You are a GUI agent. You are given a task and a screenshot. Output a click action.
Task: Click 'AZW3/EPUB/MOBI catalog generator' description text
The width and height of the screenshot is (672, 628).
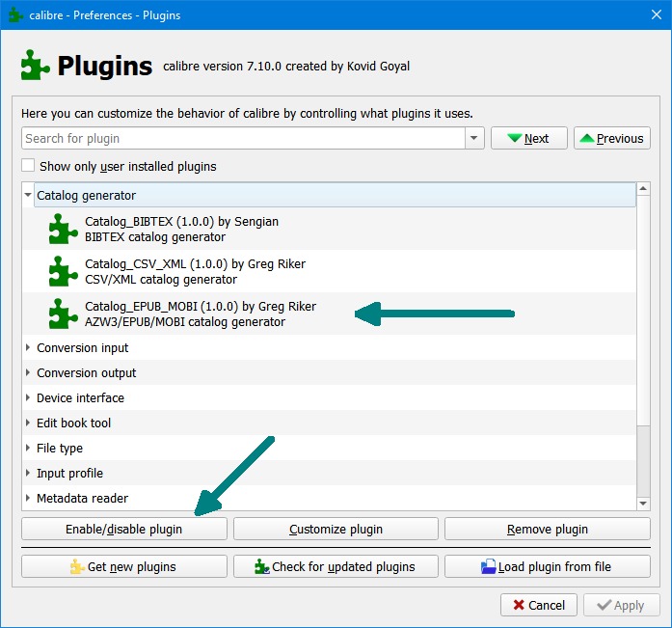coord(185,322)
